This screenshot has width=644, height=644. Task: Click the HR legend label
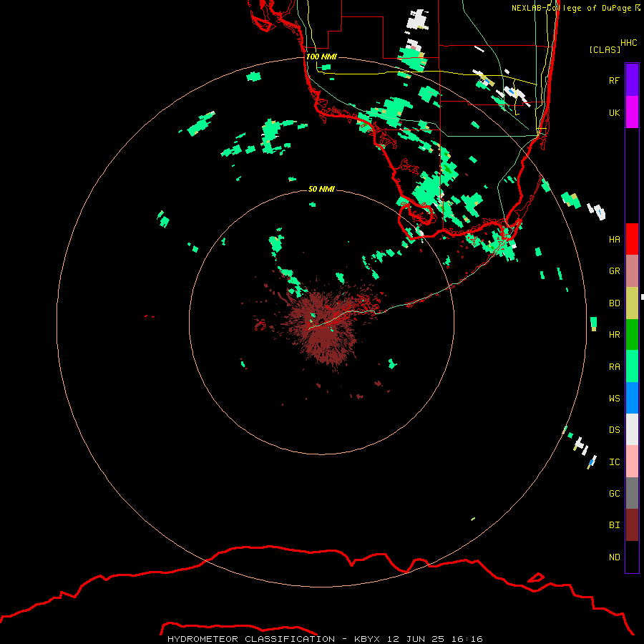click(615, 335)
